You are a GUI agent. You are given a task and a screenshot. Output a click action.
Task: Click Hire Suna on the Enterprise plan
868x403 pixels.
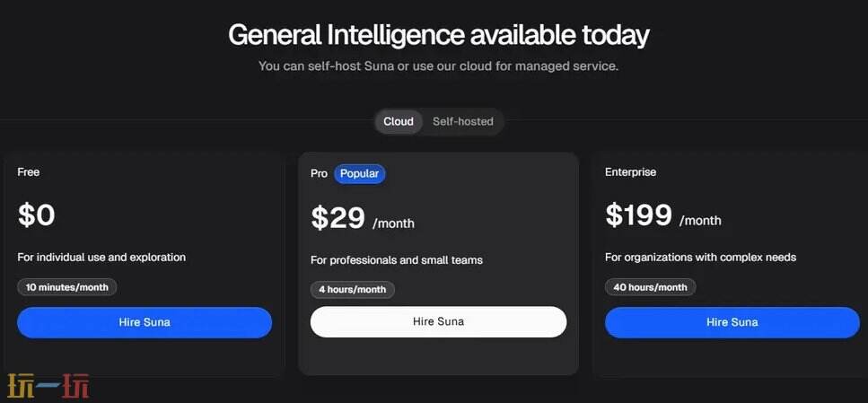tap(732, 322)
